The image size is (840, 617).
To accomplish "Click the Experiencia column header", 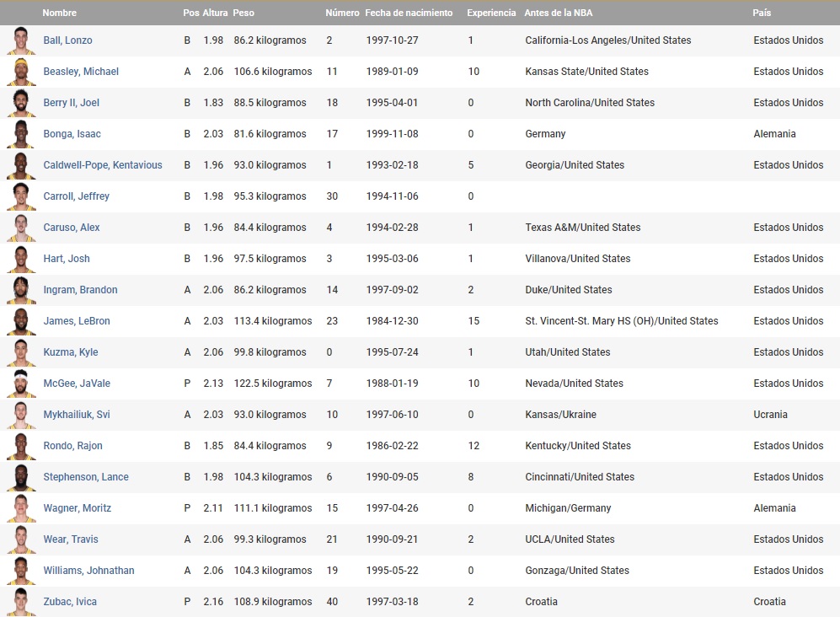I will [491, 13].
